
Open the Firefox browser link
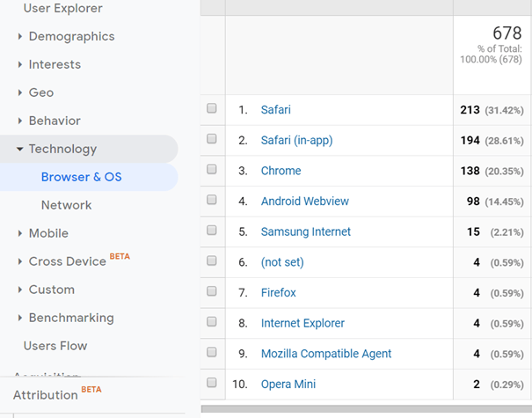(x=279, y=293)
